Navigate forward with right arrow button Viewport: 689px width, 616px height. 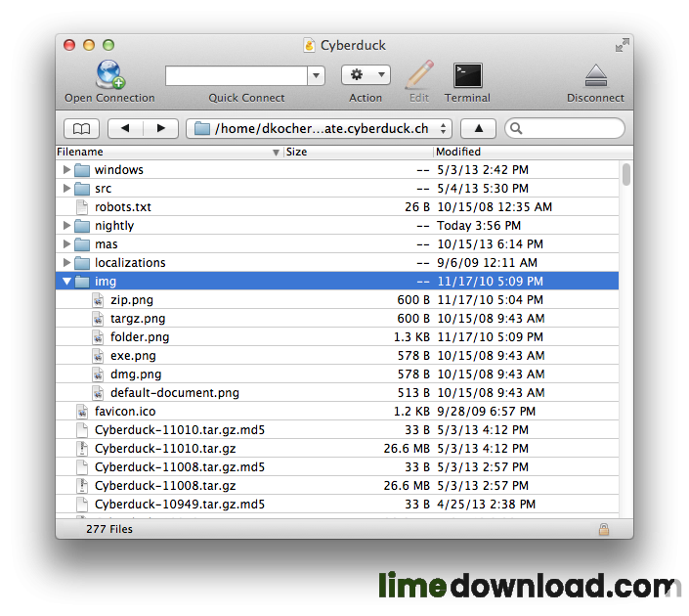[160, 129]
